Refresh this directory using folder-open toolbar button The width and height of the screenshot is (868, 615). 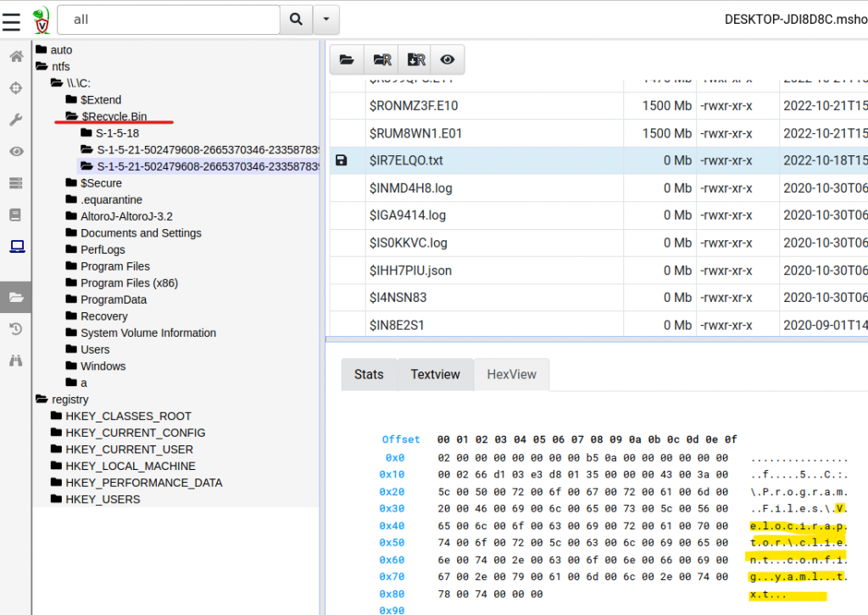point(347,59)
